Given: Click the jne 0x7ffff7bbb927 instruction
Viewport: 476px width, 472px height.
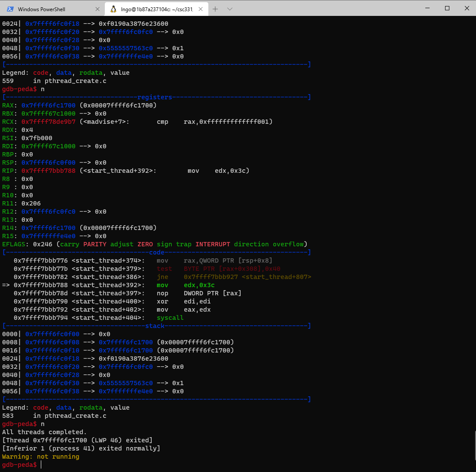Looking at the screenshot, I should tap(234, 277).
